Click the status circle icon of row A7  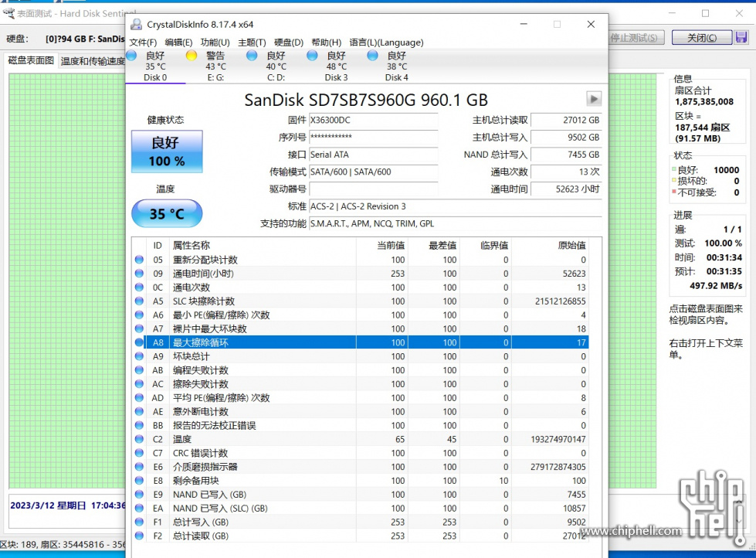point(139,328)
